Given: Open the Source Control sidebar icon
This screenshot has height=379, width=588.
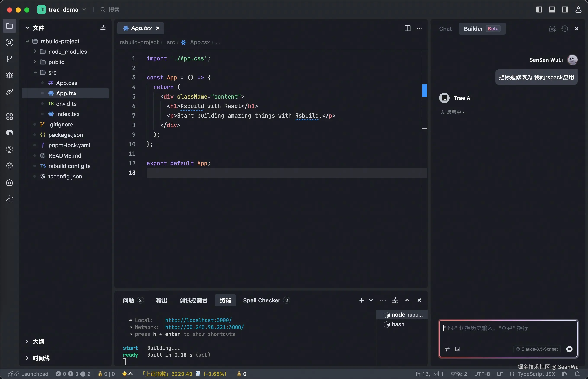Looking at the screenshot, I should 9,59.
